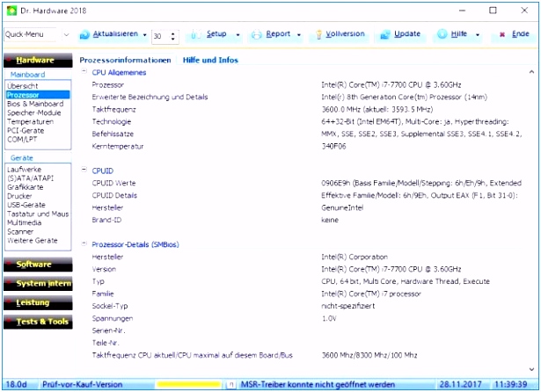
Task: Click the Setup toolbar icon
Action: (195, 34)
